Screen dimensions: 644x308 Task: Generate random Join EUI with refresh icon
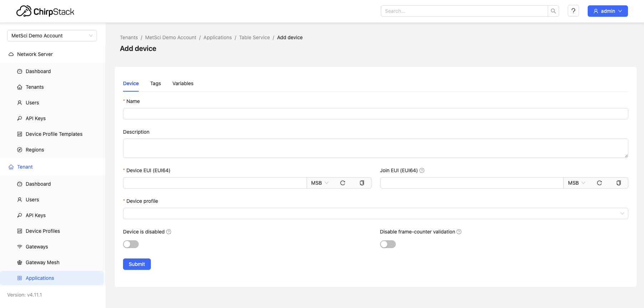pos(599,183)
